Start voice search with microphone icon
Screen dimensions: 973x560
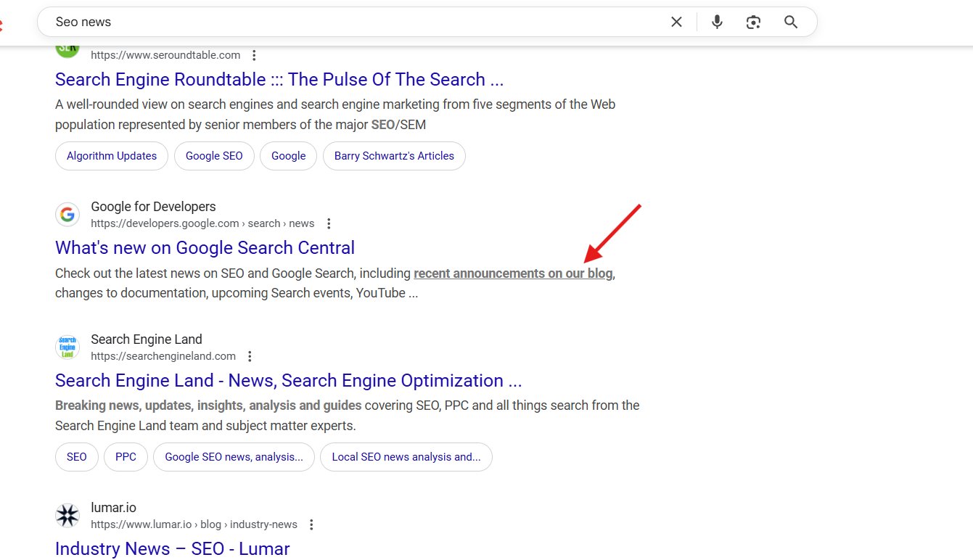[x=717, y=22]
